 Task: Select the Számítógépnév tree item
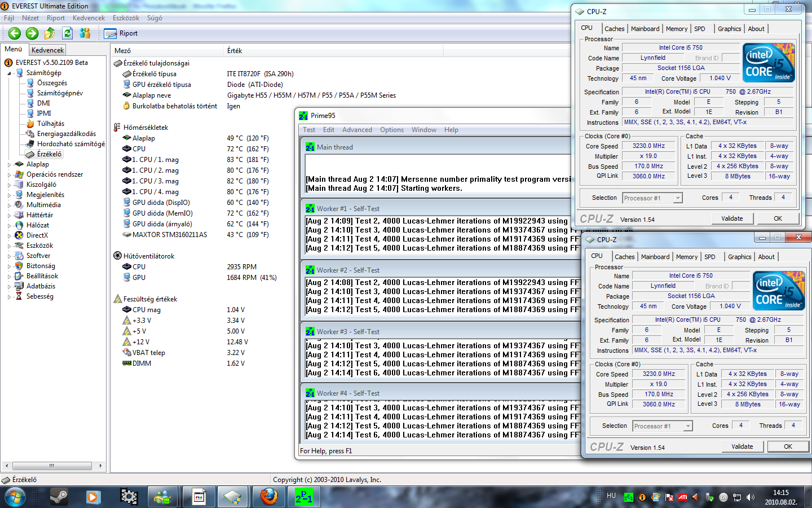pos(60,93)
